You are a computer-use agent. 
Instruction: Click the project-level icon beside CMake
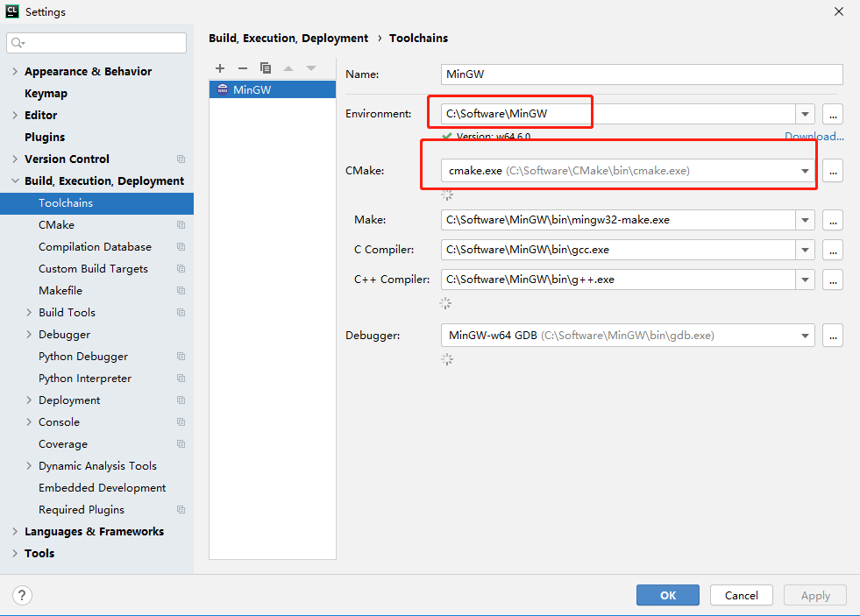181,224
